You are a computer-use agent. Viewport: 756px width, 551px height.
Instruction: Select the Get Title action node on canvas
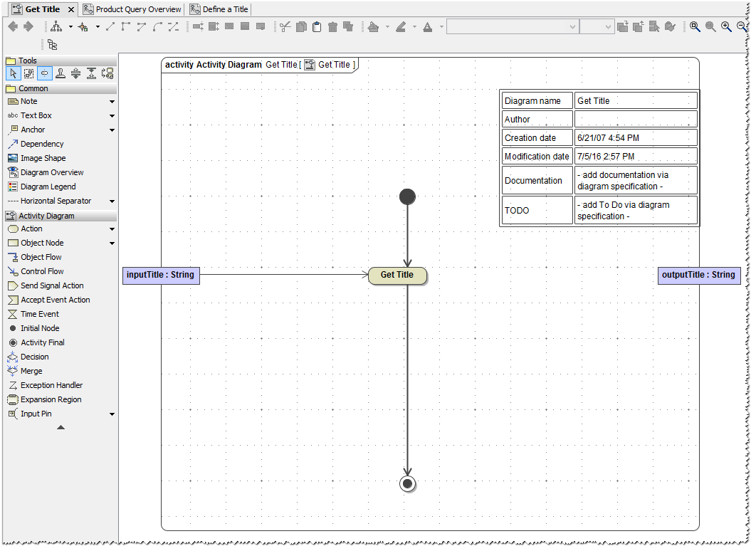coord(397,275)
